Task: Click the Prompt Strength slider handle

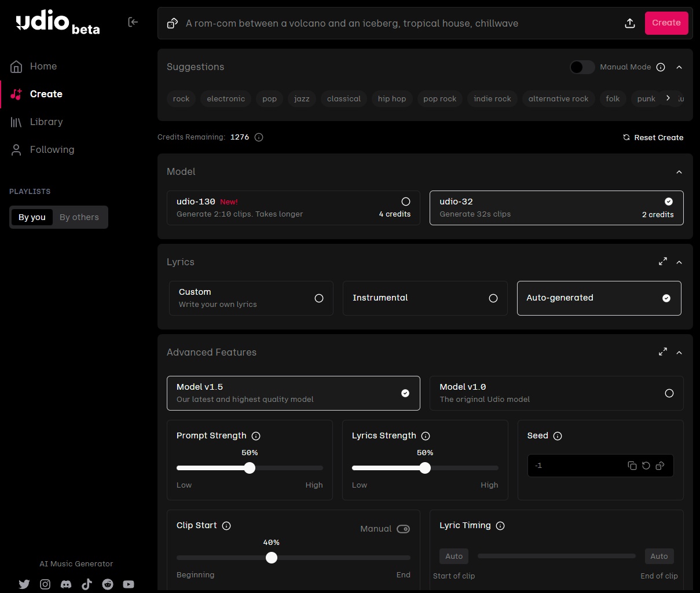Action: pos(250,468)
